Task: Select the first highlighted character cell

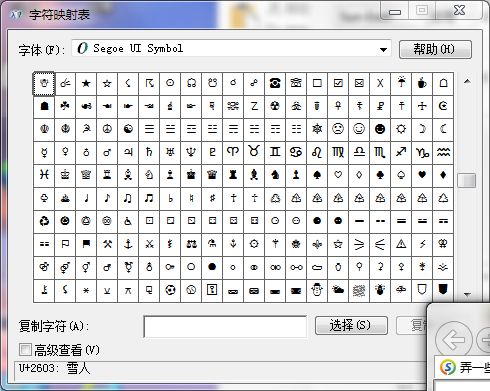Action: [x=44, y=83]
